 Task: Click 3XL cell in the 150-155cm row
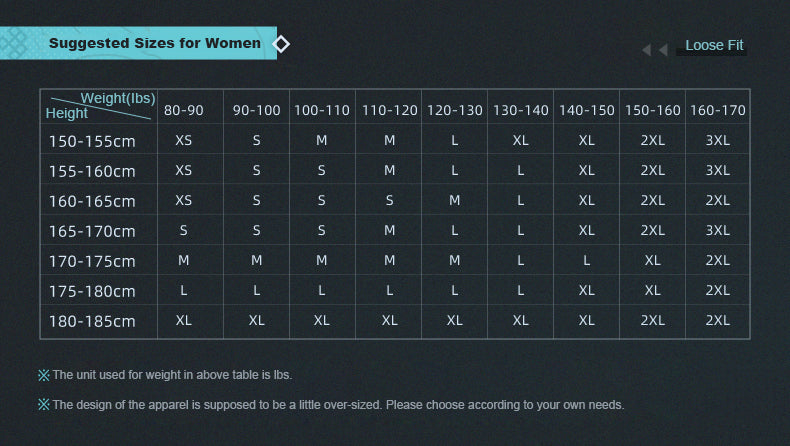(x=717, y=140)
